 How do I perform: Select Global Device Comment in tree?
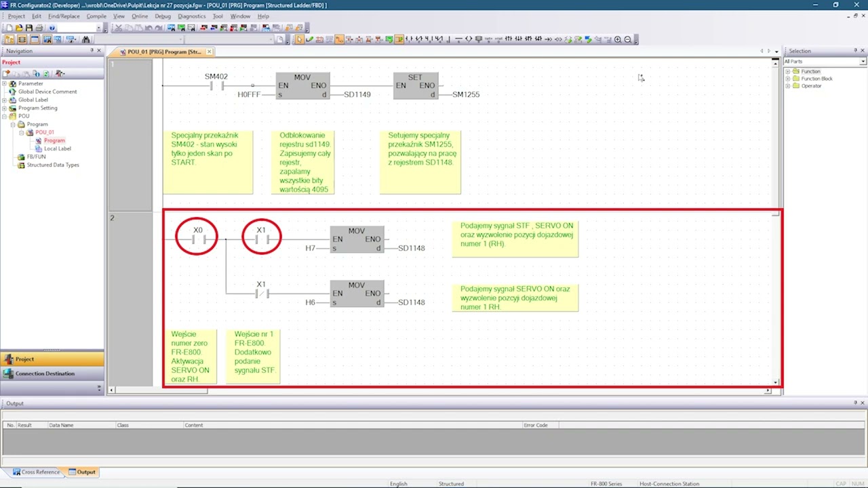tap(47, 91)
